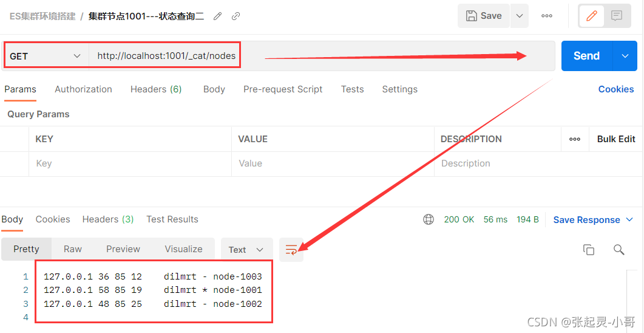Click the Bulk Edit button
The height and width of the screenshot is (333, 644).
[x=616, y=139]
